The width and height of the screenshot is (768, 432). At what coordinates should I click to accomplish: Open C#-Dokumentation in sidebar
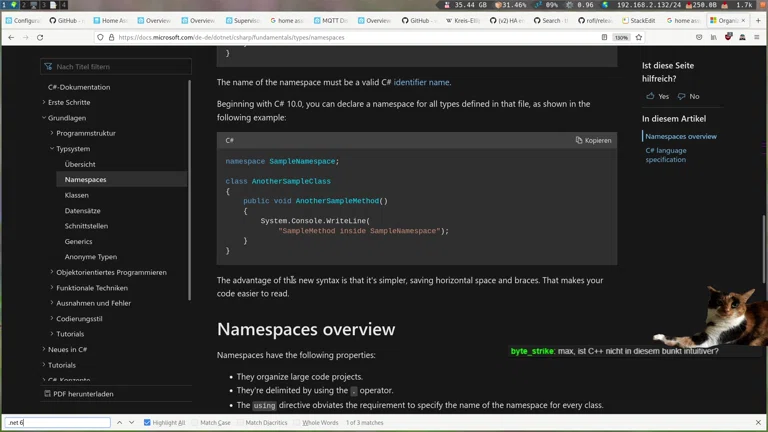79,87
